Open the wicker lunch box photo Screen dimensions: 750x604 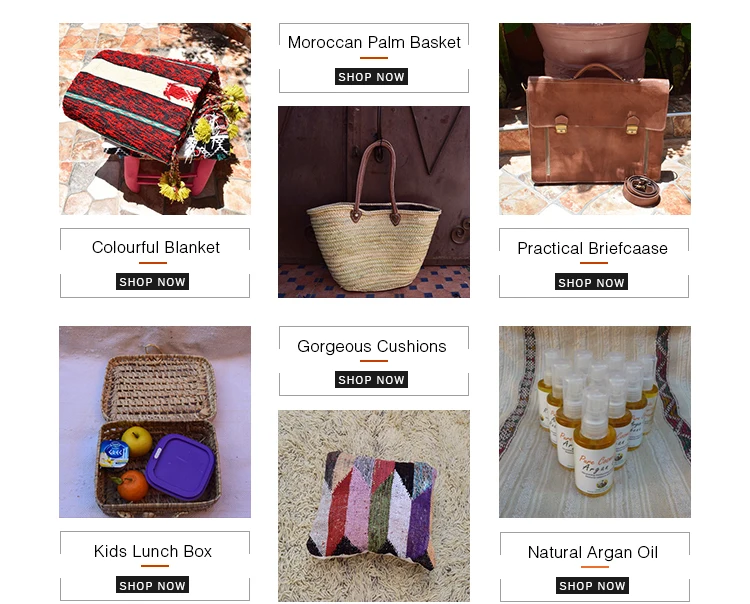pos(155,422)
